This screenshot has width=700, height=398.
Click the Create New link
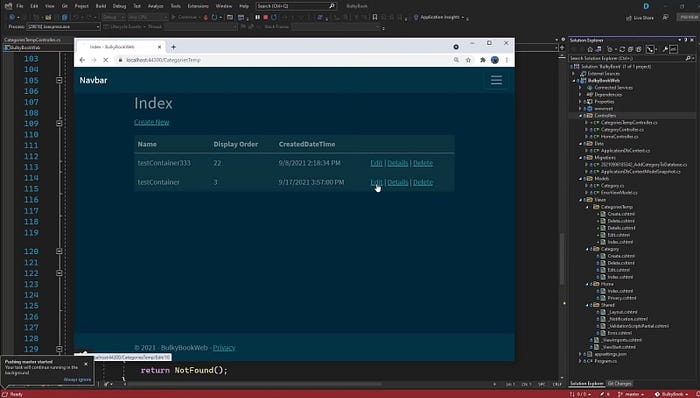click(151, 122)
